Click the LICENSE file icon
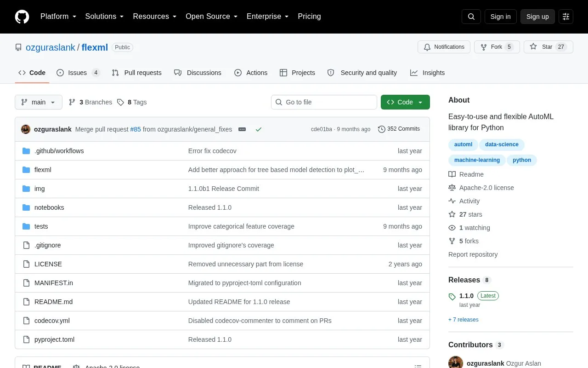The height and width of the screenshot is (368, 588). [26, 264]
